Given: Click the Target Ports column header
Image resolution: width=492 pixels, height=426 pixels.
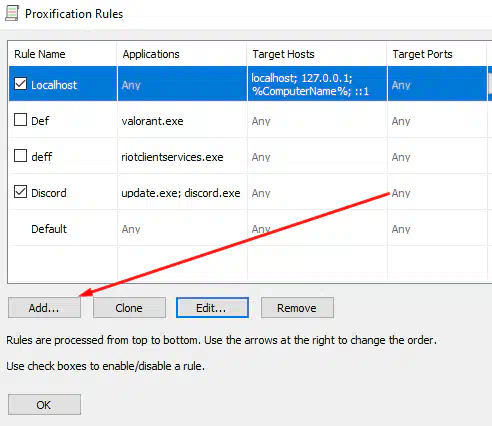Looking at the screenshot, I should (437, 54).
